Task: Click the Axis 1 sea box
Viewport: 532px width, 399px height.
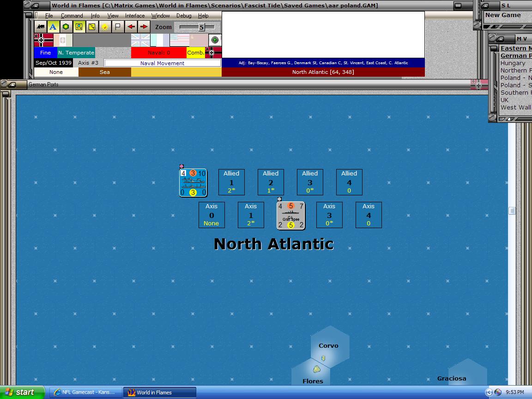Action: tap(251, 215)
